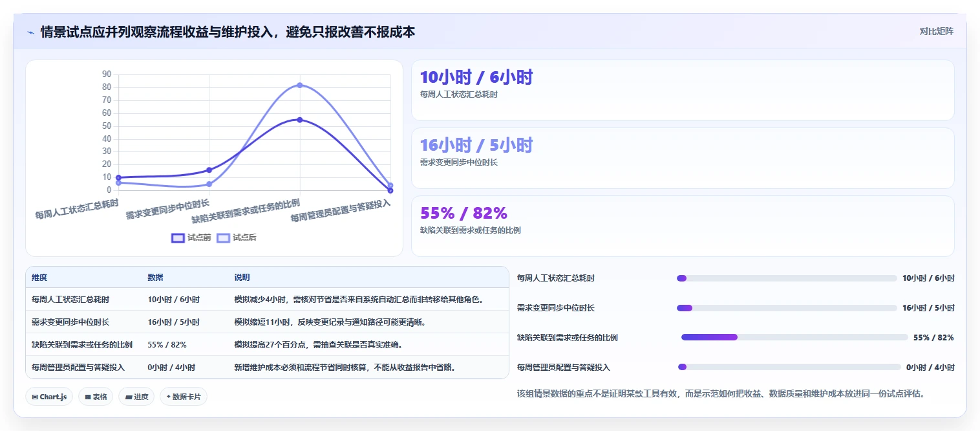Click progress label 需求变更同步中位时长
The width and height of the screenshot is (980, 431).
pos(556,308)
